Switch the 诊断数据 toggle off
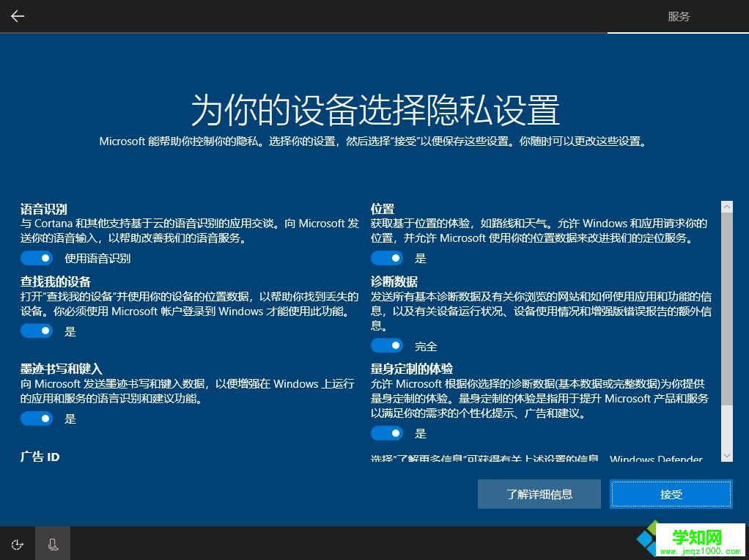The width and height of the screenshot is (749, 560). 387,345
